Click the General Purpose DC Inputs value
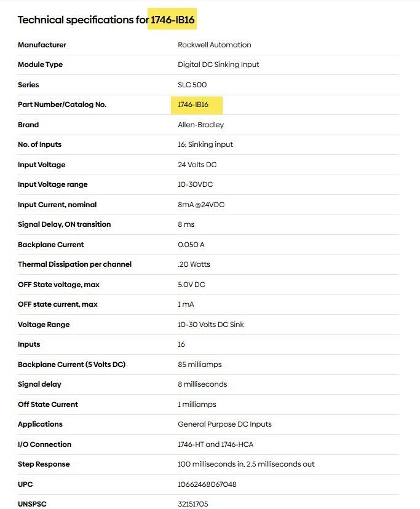This screenshot has height=509, width=420. (x=224, y=424)
